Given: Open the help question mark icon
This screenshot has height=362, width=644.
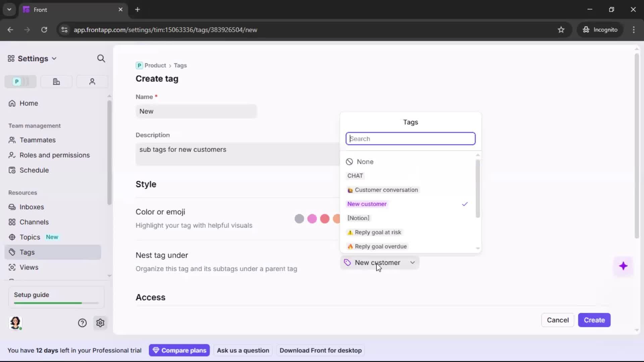Looking at the screenshot, I should pyautogui.click(x=82, y=323).
